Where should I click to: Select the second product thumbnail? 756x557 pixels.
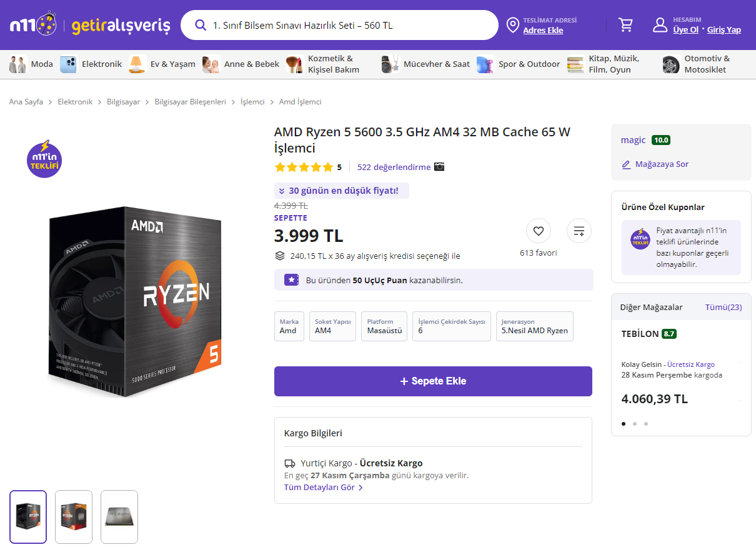[74, 517]
